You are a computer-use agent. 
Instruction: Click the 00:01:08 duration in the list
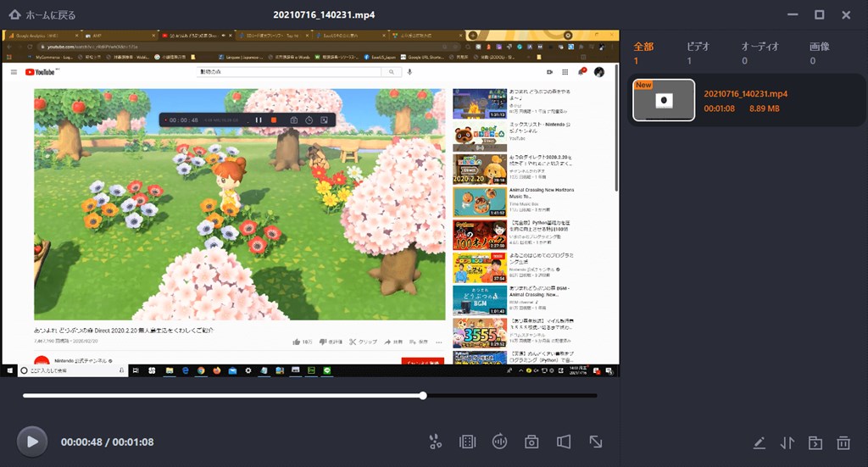tap(719, 108)
